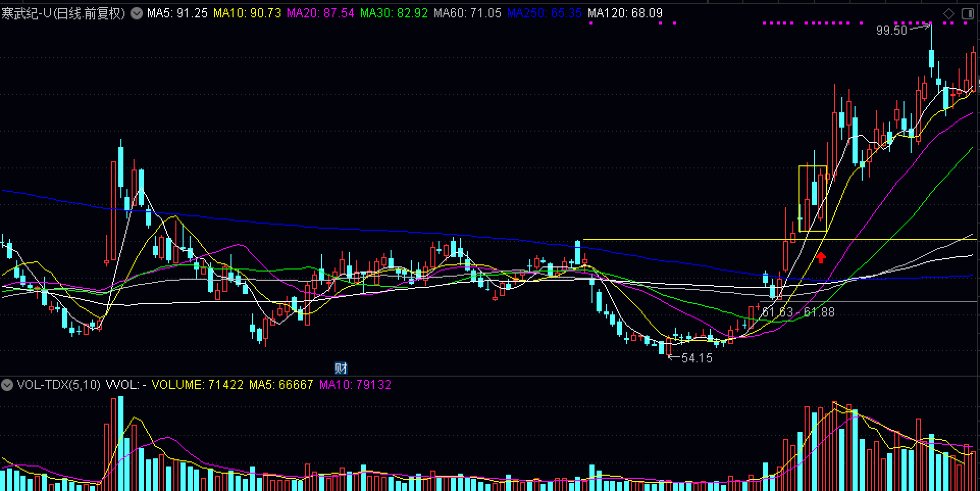The width and height of the screenshot is (980, 491).
Task: Click the blue MA250 legend label
Action: (x=544, y=13)
